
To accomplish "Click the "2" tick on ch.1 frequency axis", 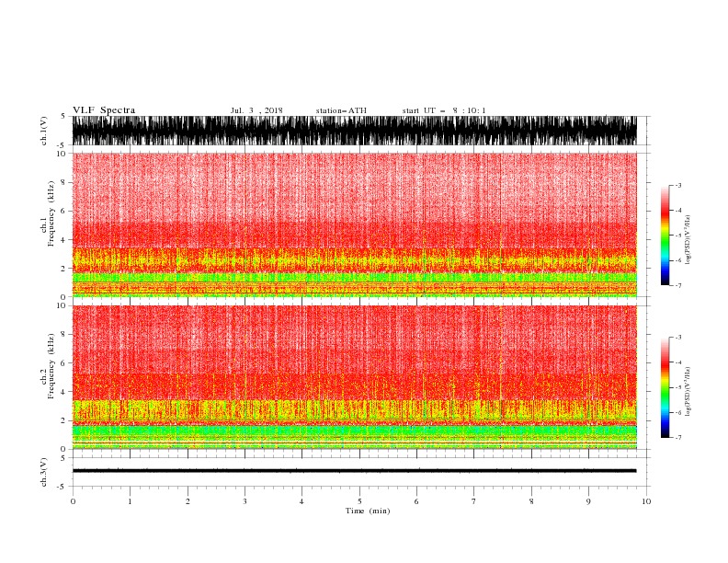I will click(x=64, y=269).
